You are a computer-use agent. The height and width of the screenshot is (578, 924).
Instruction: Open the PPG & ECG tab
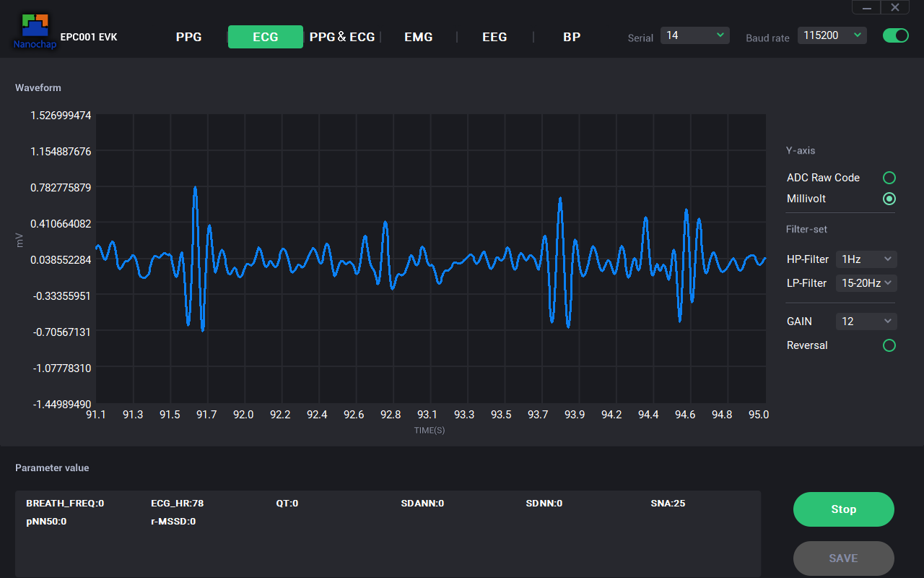coord(342,37)
